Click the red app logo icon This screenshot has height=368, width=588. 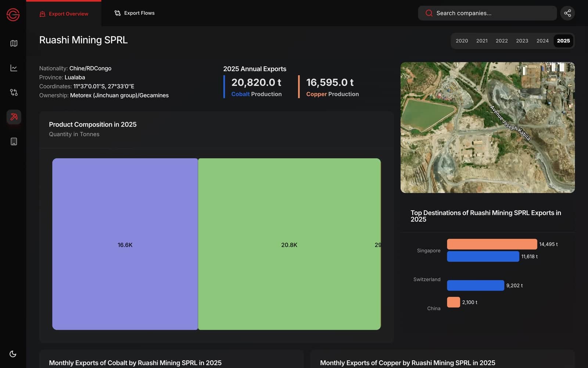tap(13, 15)
